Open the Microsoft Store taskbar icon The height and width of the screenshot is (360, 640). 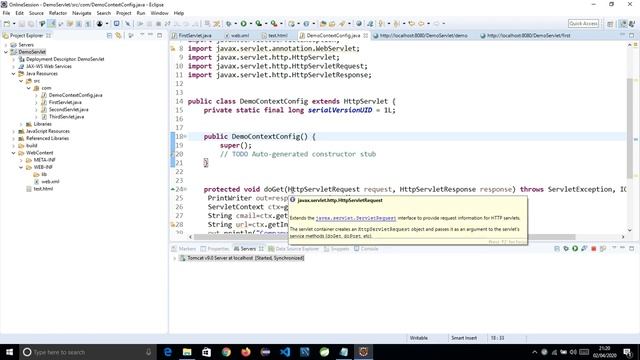point(207,352)
